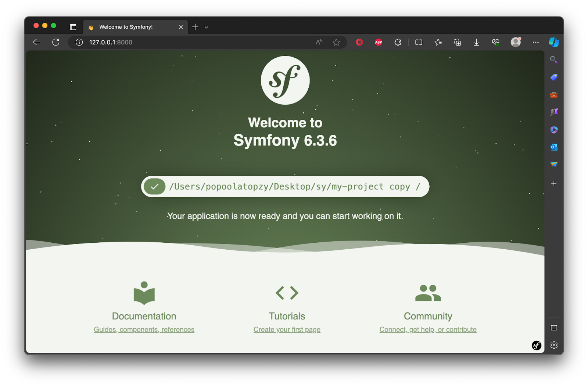
Task: Click the Community people icon
Action: 428,293
